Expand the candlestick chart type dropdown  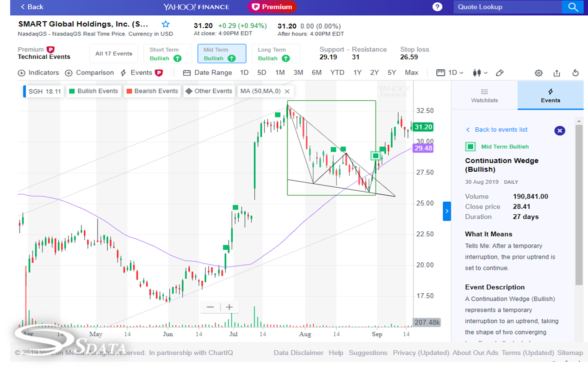click(480, 73)
